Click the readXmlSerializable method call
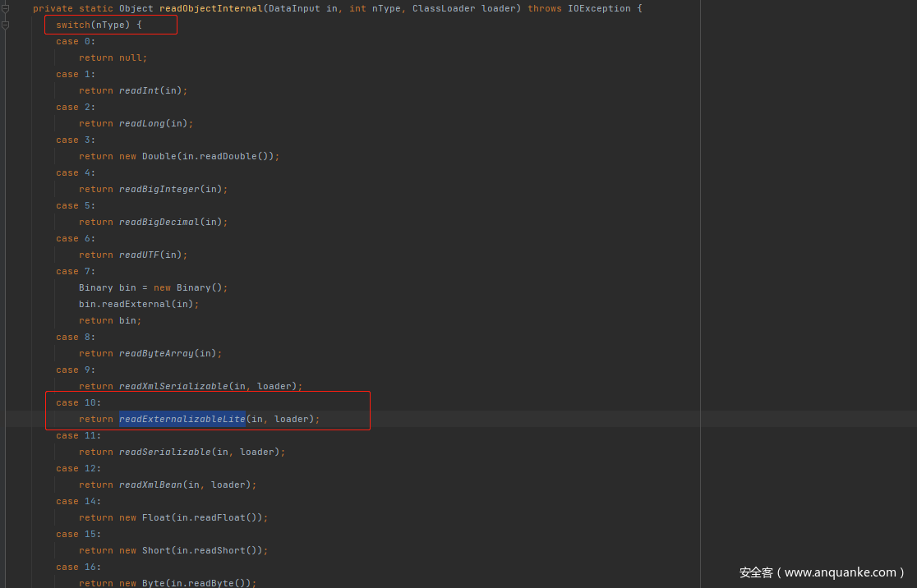This screenshot has width=917, height=588. coord(173,386)
